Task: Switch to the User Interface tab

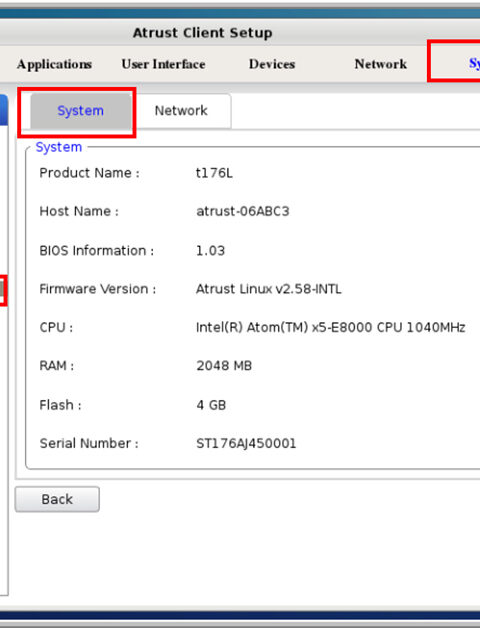Action: (163, 64)
